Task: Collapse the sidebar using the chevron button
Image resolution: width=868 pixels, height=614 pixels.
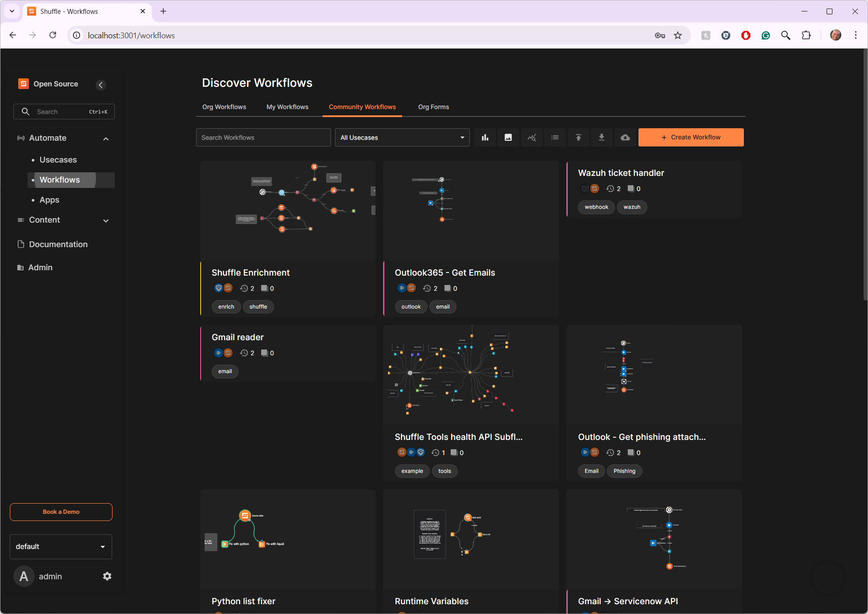Action: point(101,85)
